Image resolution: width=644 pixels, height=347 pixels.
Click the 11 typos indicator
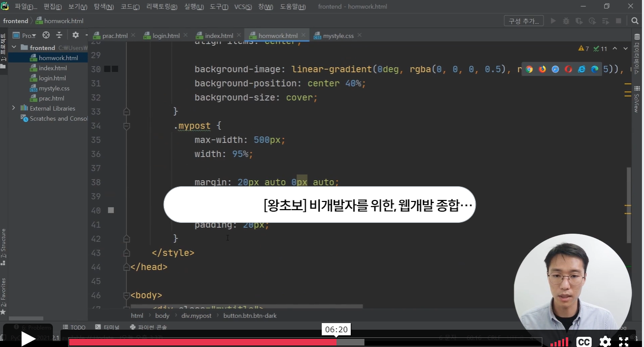tap(600, 48)
